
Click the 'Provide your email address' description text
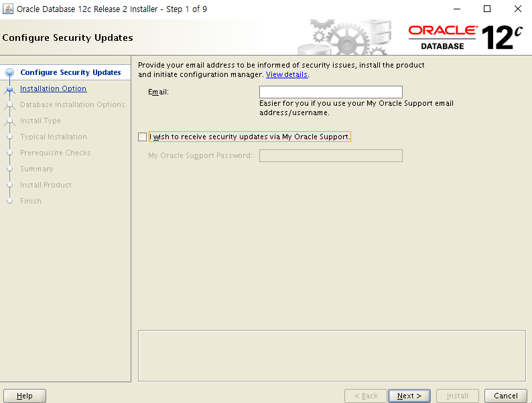tap(281, 70)
